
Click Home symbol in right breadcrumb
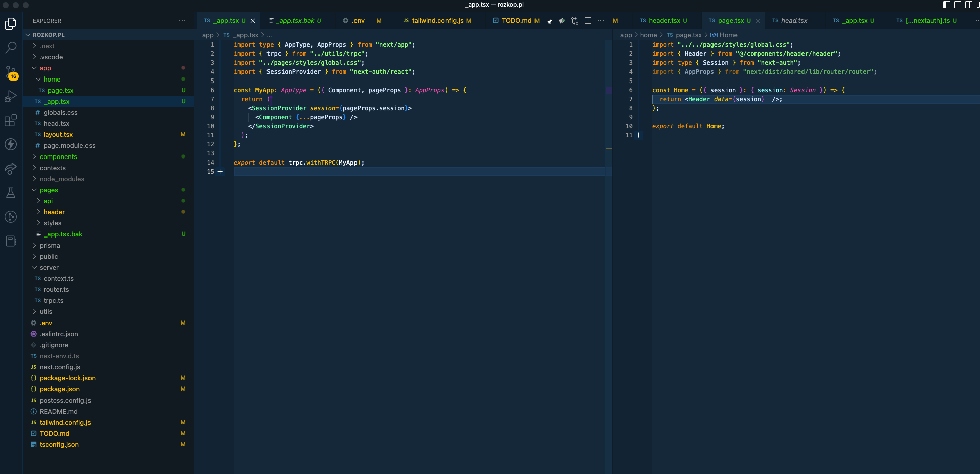[x=728, y=35]
